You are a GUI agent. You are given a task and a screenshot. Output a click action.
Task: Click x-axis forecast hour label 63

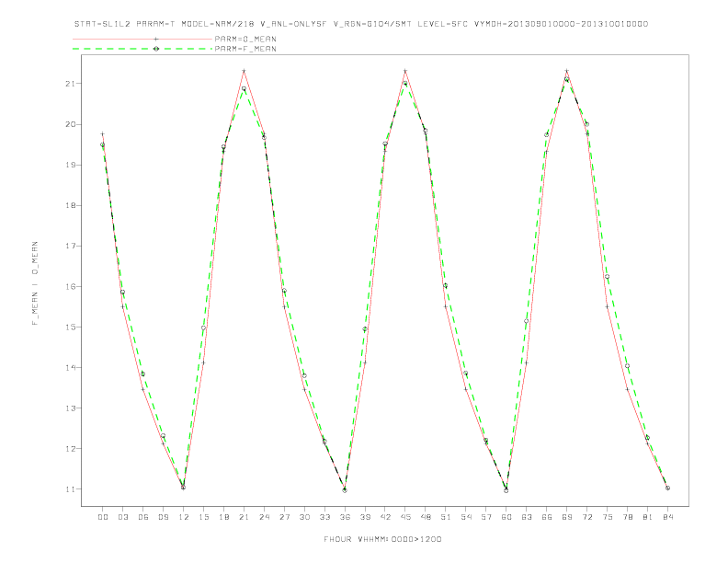click(x=527, y=517)
